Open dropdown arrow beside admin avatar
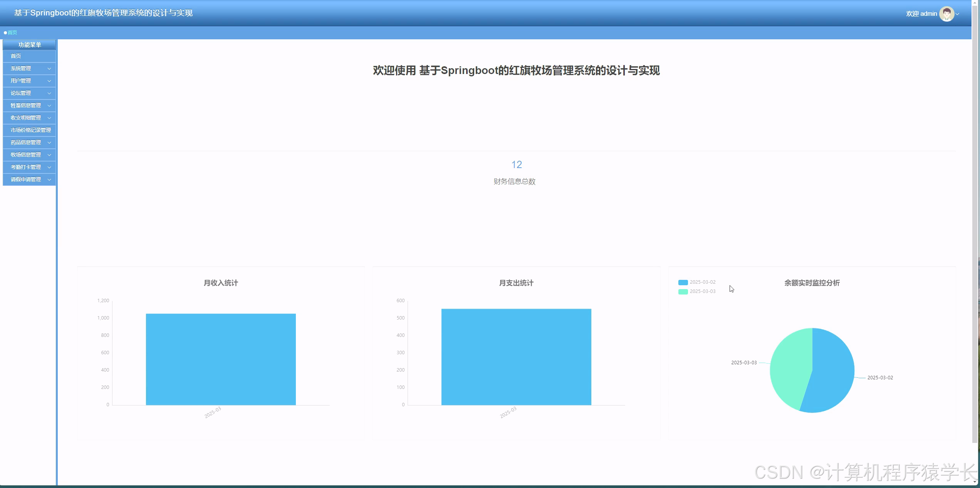This screenshot has width=980, height=488. click(958, 14)
